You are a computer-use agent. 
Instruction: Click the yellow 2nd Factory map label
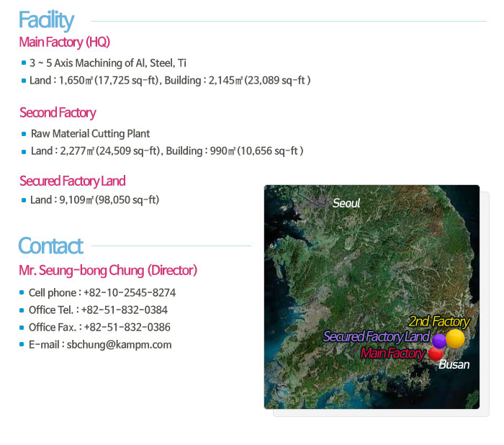tap(439, 321)
